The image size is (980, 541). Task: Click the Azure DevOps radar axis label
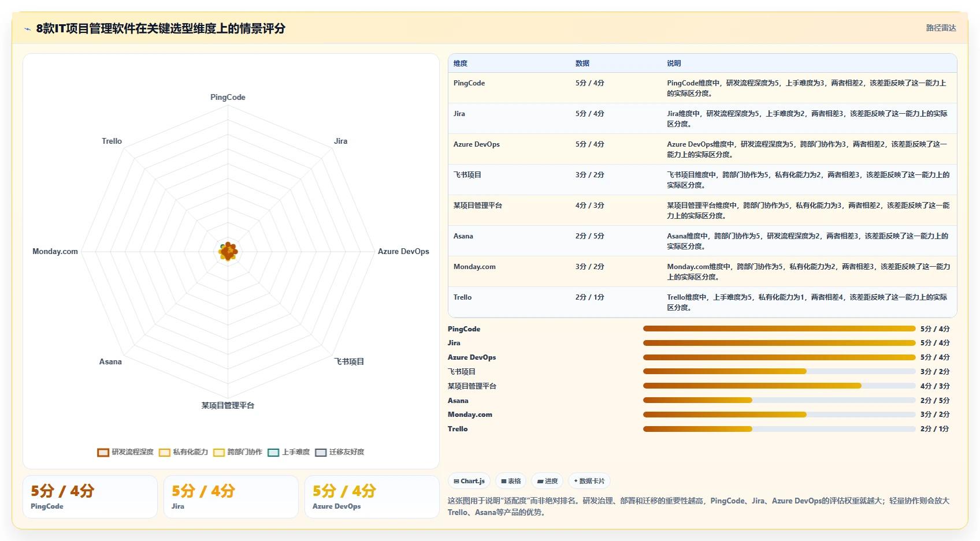403,251
